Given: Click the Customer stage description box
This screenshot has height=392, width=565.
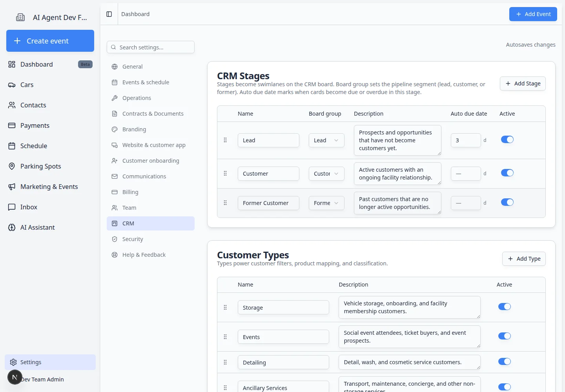Looking at the screenshot, I should 397,174.
